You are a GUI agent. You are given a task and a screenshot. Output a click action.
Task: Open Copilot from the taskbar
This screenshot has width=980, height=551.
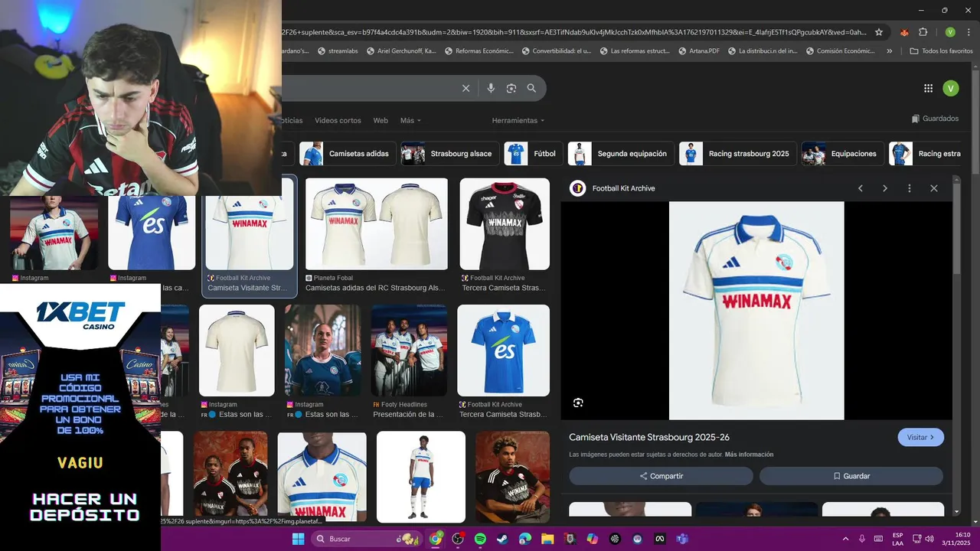[593, 539]
